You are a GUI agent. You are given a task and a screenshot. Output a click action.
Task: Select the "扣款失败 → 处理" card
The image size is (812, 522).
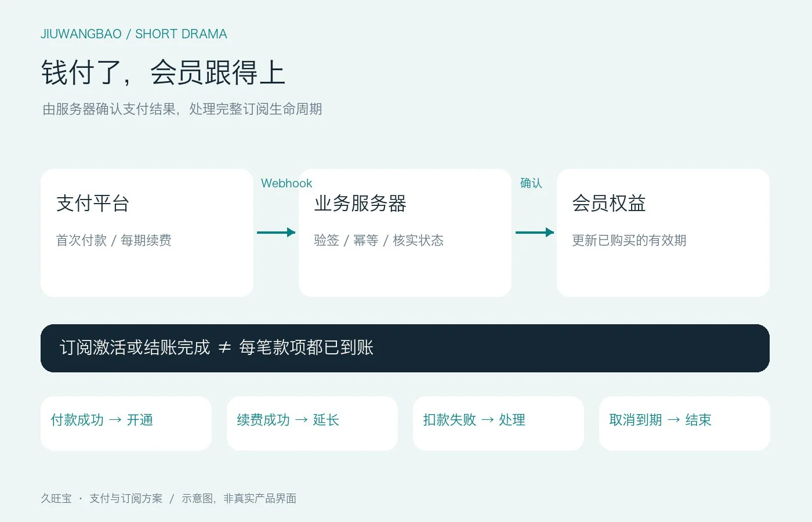click(498, 423)
